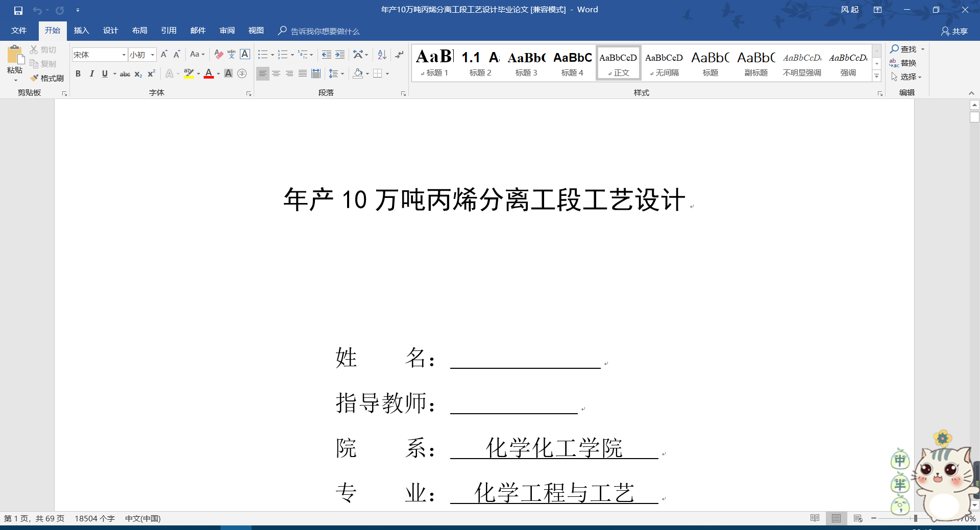Apply the 标题 1 style from the gallery
Image resolution: width=980 pixels, height=530 pixels.
tap(434, 62)
